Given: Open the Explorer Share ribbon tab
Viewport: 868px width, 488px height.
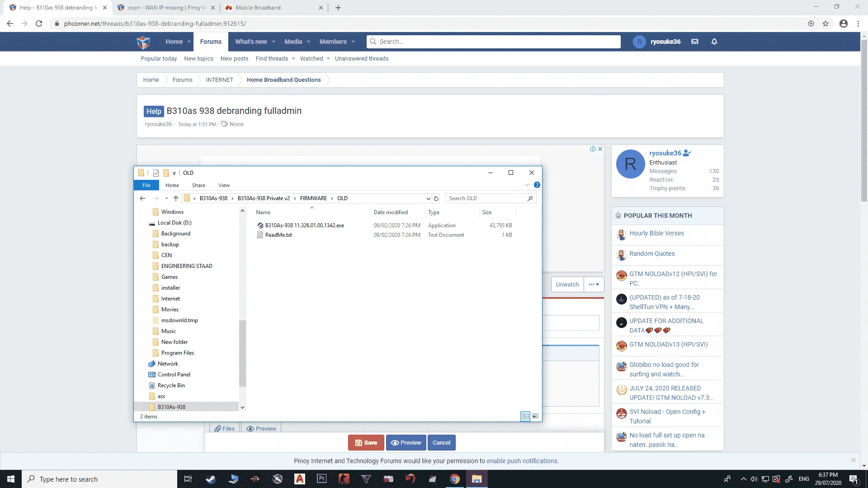Looking at the screenshot, I should [198, 185].
